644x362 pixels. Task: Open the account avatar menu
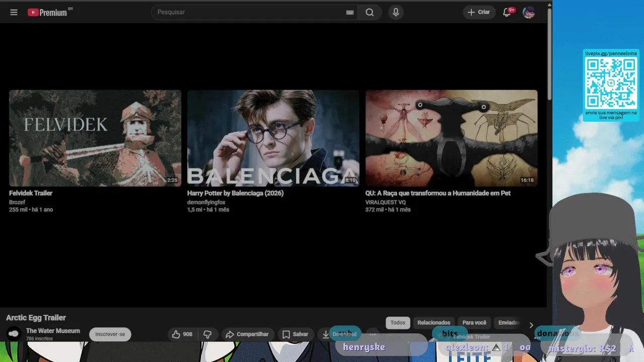(x=528, y=12)
